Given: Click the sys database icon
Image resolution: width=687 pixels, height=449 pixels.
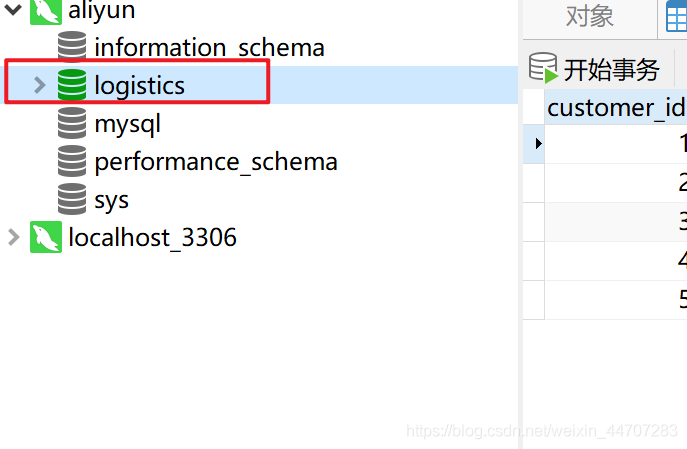Looking at the screenshot, I should [72, 199].
